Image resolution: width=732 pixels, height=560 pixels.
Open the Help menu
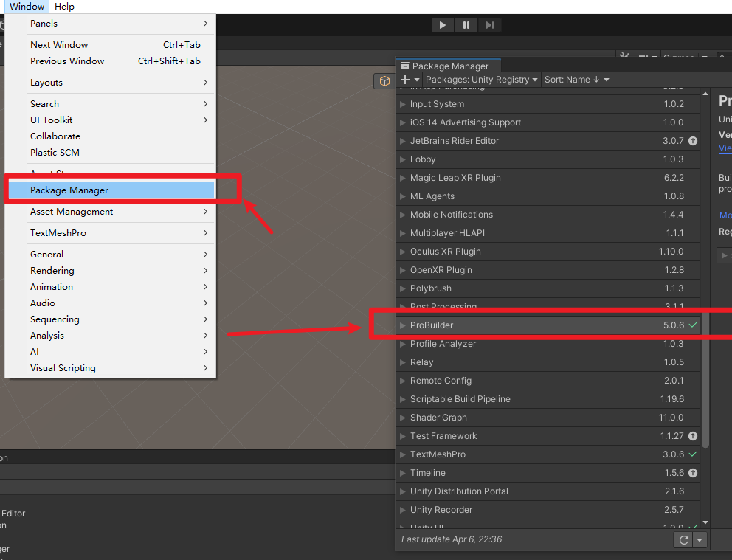pyautogui.click(x=64, y=7)
